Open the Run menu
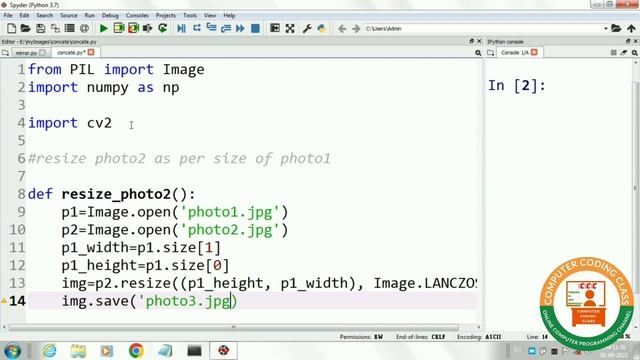This screenshot has height=360, width=640. [x=89, y=16]
